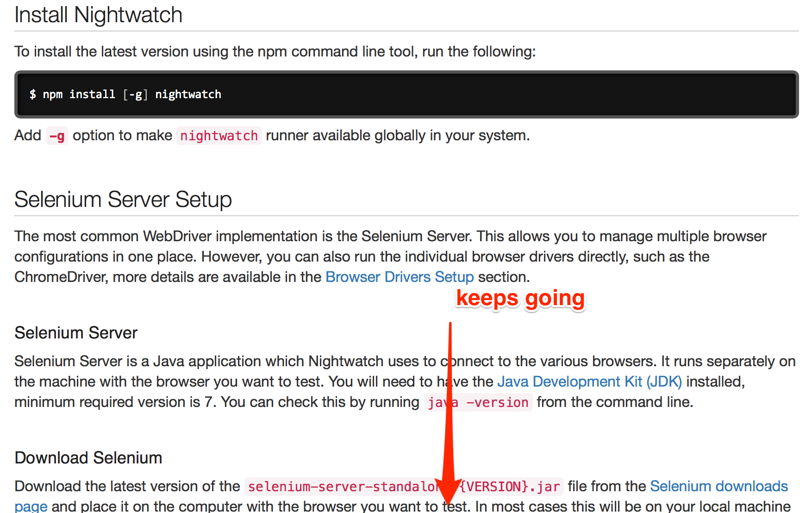812x513 pixels.
Task: Follow the Java Development Kit (JDK) link
Action: 589,382
